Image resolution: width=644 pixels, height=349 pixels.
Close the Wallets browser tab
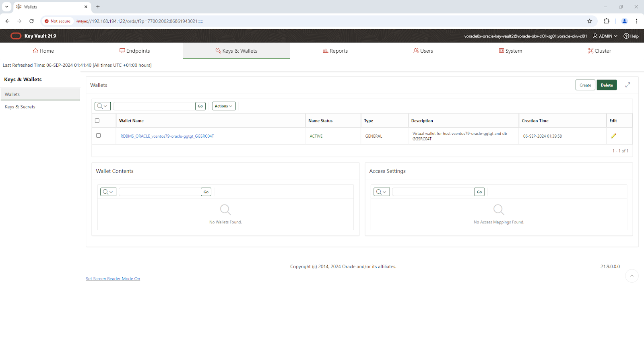pyautogui.click(x=86, y=7)
